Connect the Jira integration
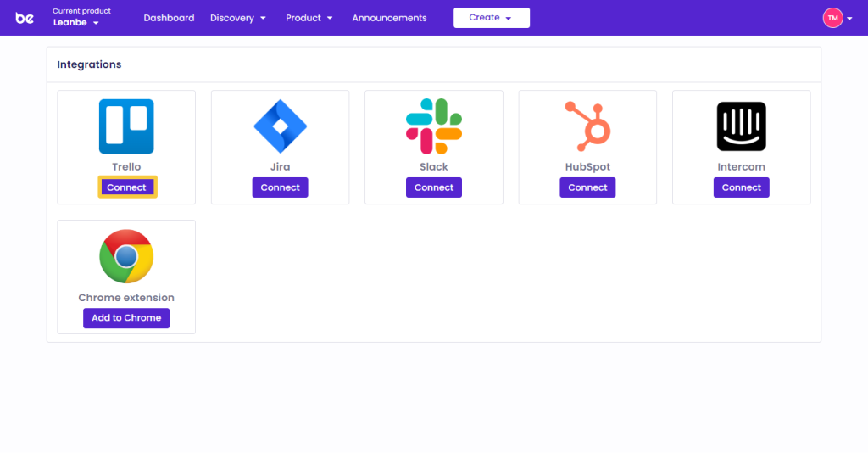868x453 pixels. point(280,187)
